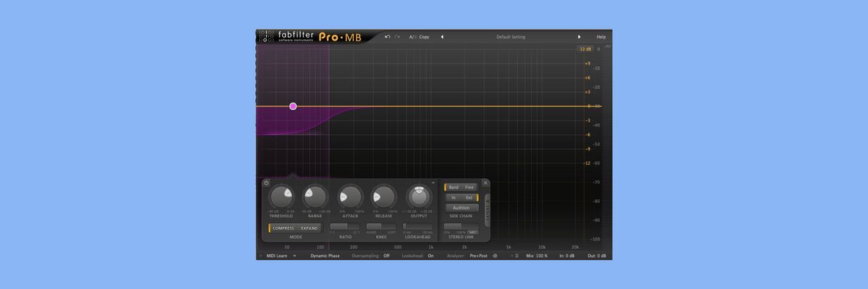
Task: Click the Attack knob
Action: 350,197
